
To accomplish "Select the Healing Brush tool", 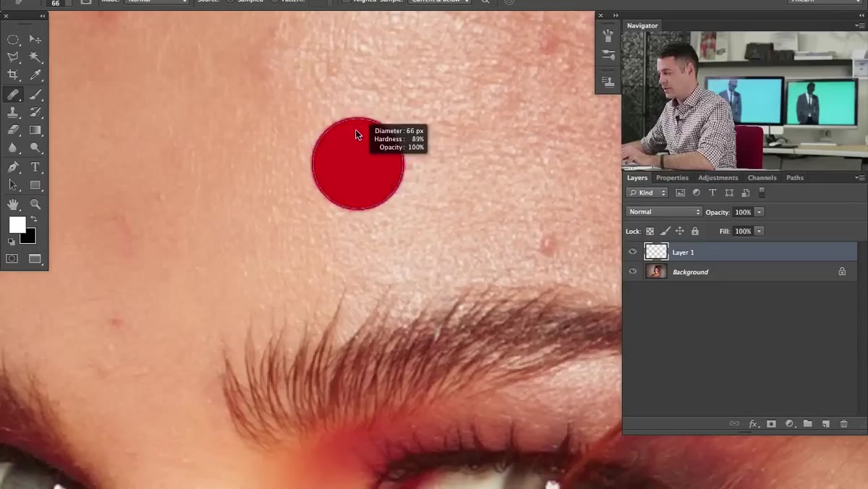I will tap(13, 94).
